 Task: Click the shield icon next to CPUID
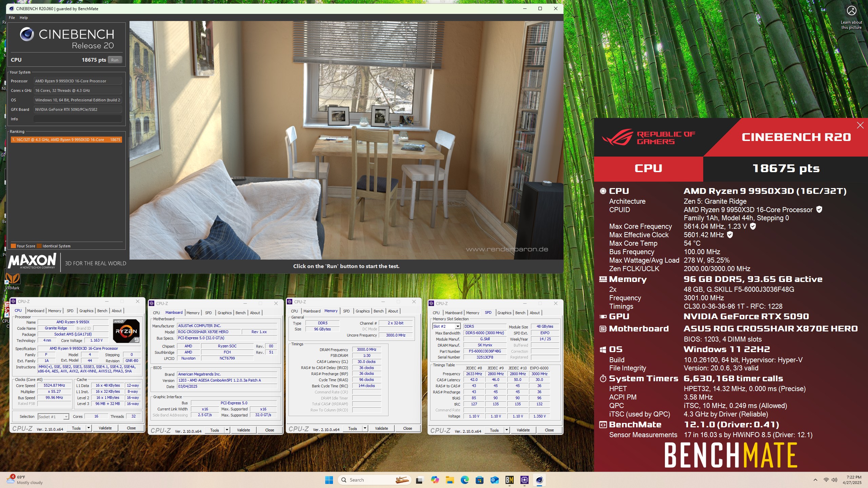click(x=819, y=209)
